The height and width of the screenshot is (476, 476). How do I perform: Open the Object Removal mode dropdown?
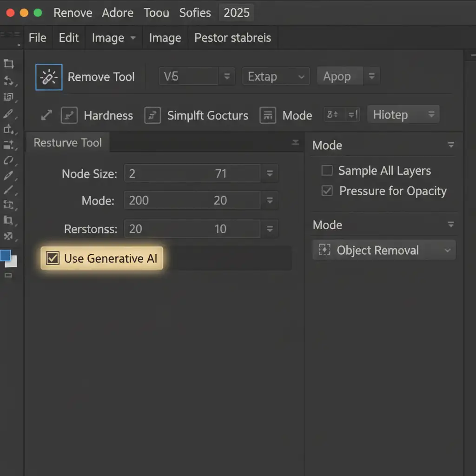click(x=384, y=251)
